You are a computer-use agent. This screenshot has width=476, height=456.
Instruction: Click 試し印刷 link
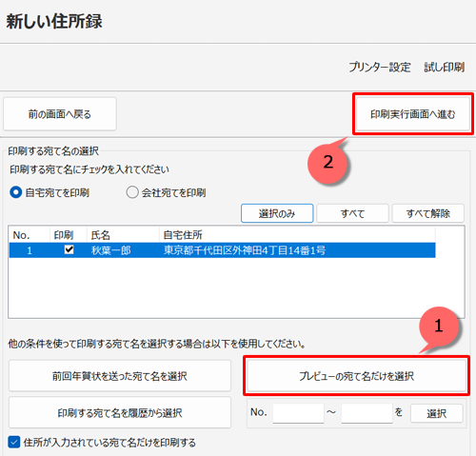(445, 67)
